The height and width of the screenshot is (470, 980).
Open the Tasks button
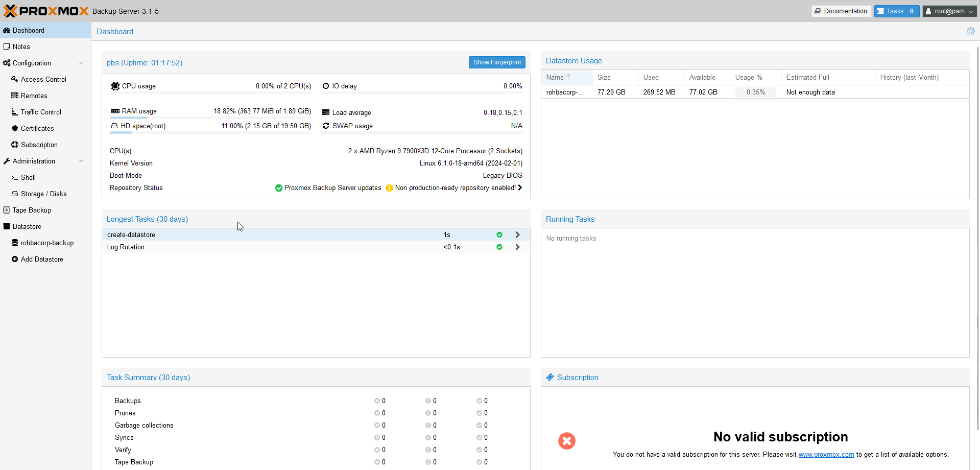897,11
